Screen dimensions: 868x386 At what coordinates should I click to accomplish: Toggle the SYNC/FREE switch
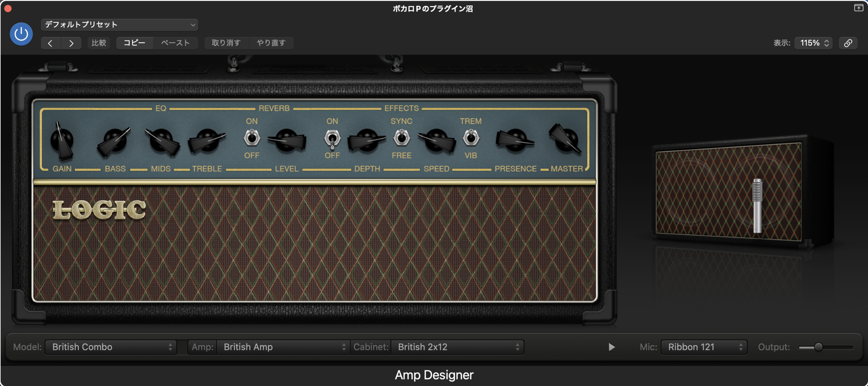click(402, 138)
